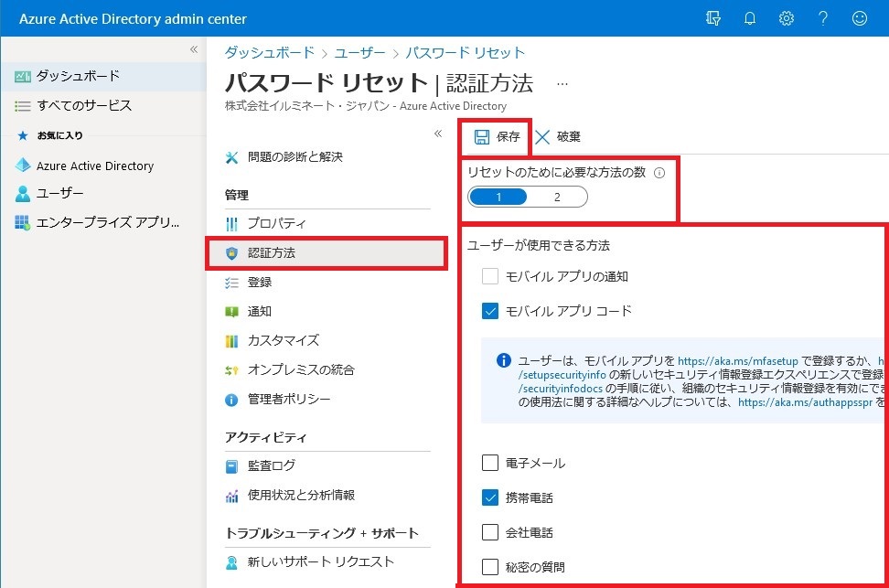Viewport: 889px width, 588px height.
Task: Click the 通知 green alert icon
Action: [232, 312]
